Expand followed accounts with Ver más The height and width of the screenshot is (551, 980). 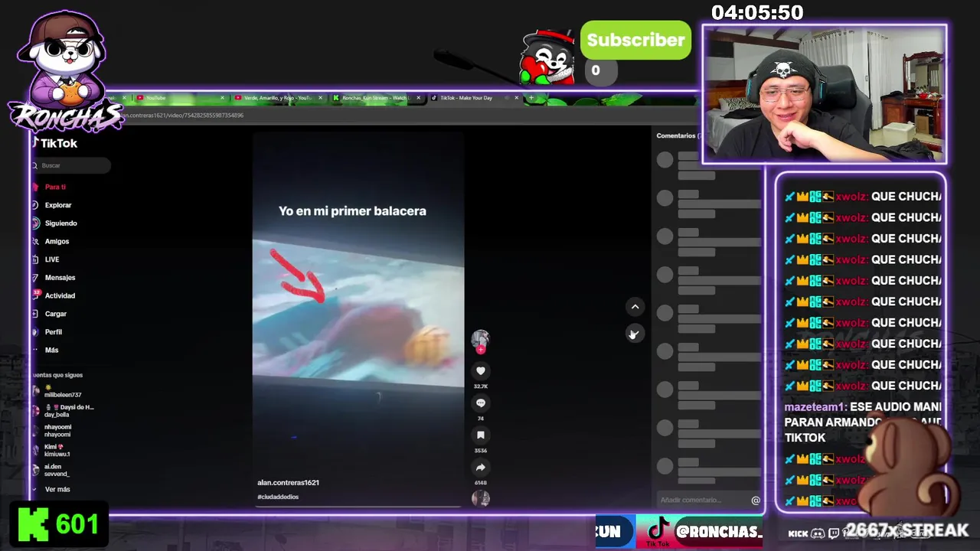(x=57, y=490)
